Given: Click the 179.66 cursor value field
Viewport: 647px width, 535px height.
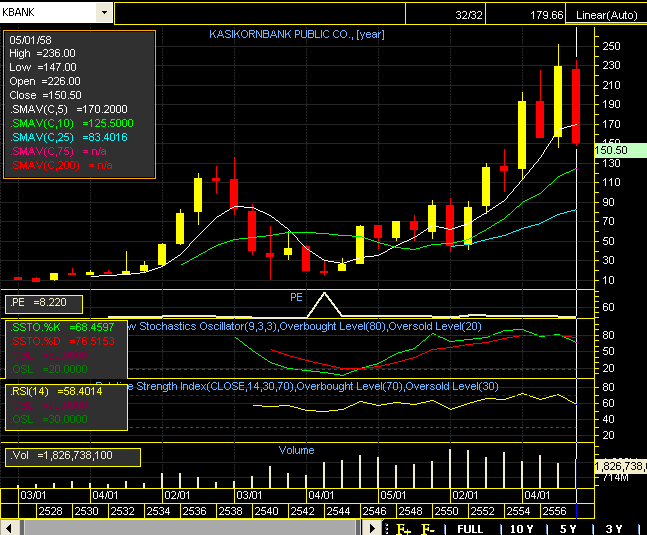Looking at the screenshot, I should click(525, 15).
